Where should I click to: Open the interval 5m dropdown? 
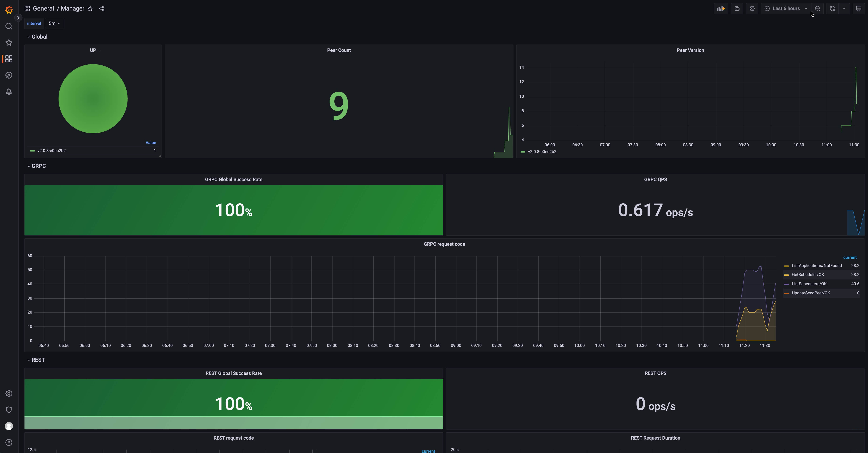click(x=54, y=23)
